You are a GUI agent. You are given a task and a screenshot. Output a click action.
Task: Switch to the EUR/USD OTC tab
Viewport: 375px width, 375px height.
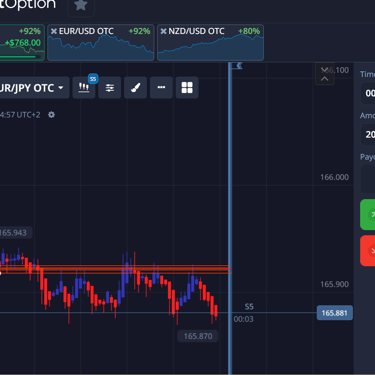point(101,42)
